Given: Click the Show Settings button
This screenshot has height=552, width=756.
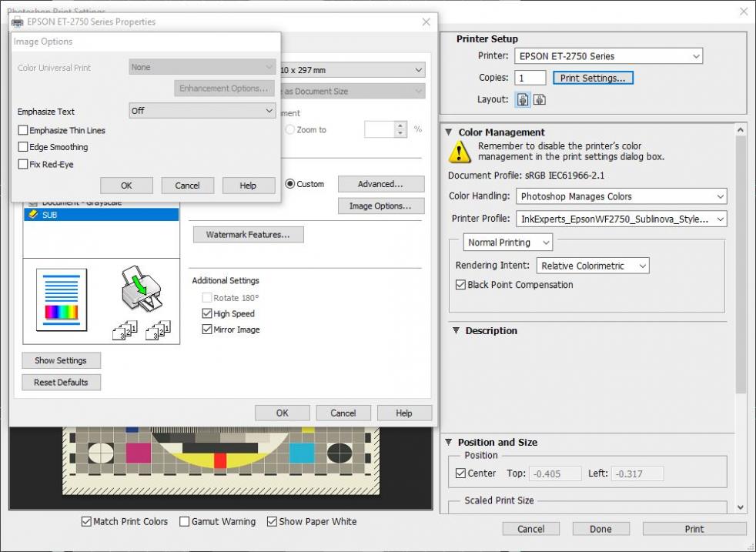Looking at the screenshot, I should 61,360.
